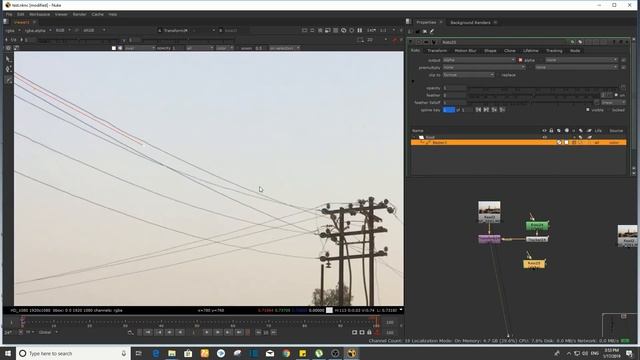The height and width of the screenshot is (360, 640).
Task: Open the Windows Start menu
Action: pos(8,353)
